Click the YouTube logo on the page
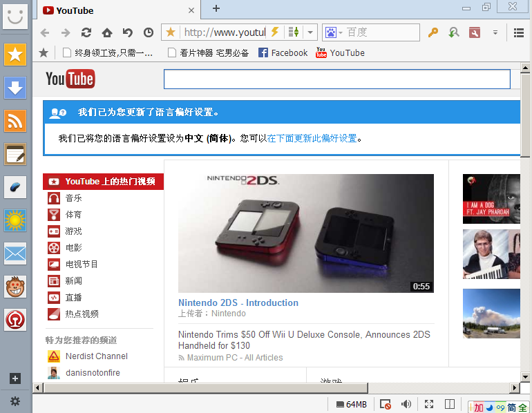Screen dimensions: 532x413 pyautogui.click(x=70, y=79)
